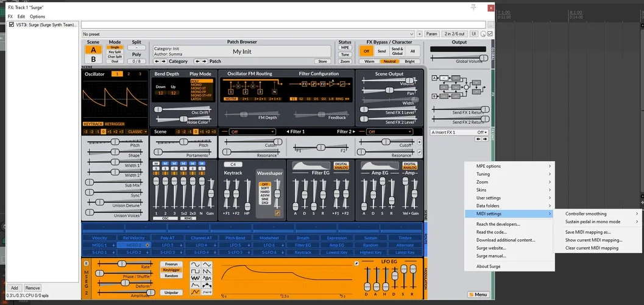
Task: Click the next category arrow
Action: 163,62
